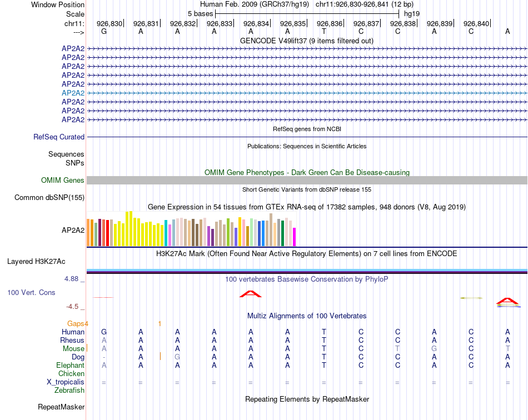
Task: Click the Rhesus species label
Action: click(x=72, y=341)
